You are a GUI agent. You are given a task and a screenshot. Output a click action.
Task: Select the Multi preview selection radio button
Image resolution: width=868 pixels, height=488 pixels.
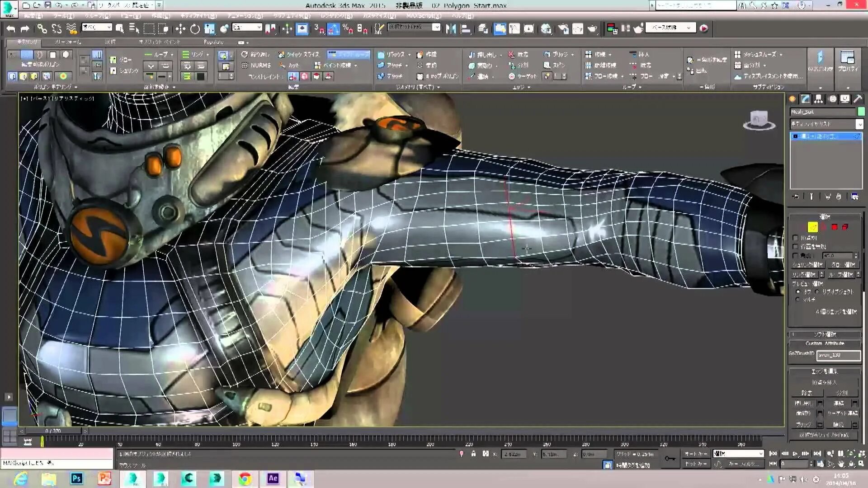(798, 299)
